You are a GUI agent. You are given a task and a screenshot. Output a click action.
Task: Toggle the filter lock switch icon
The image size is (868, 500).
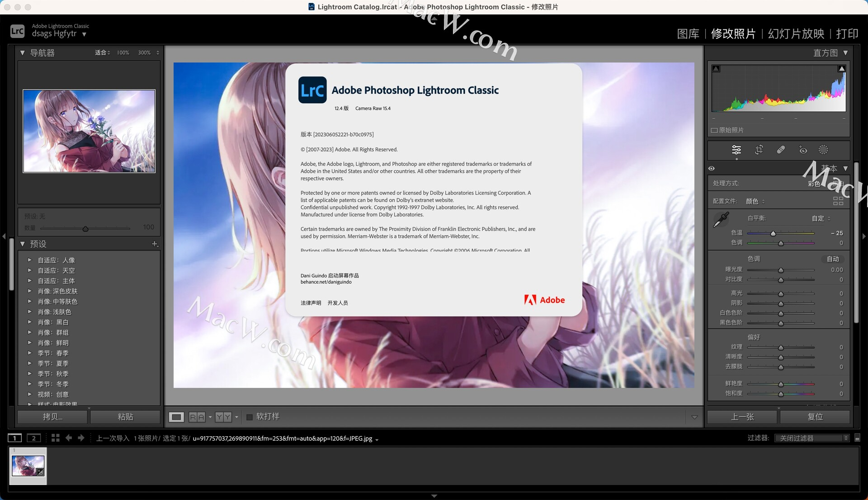click(x=857, y=438)
